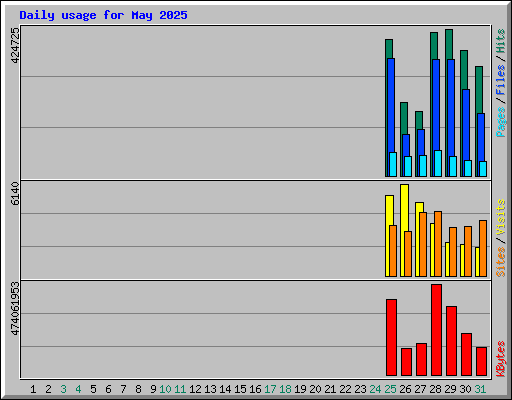Click the day 26 label on the axis
The image size is (512, 400).
click(x=405, y=389)
